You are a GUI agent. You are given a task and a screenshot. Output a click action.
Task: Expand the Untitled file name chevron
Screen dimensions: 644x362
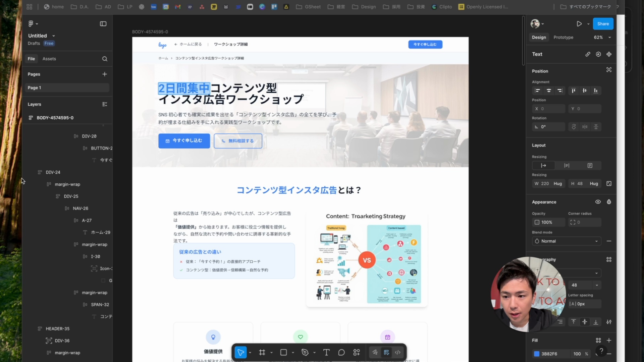(x=53, y=36)
